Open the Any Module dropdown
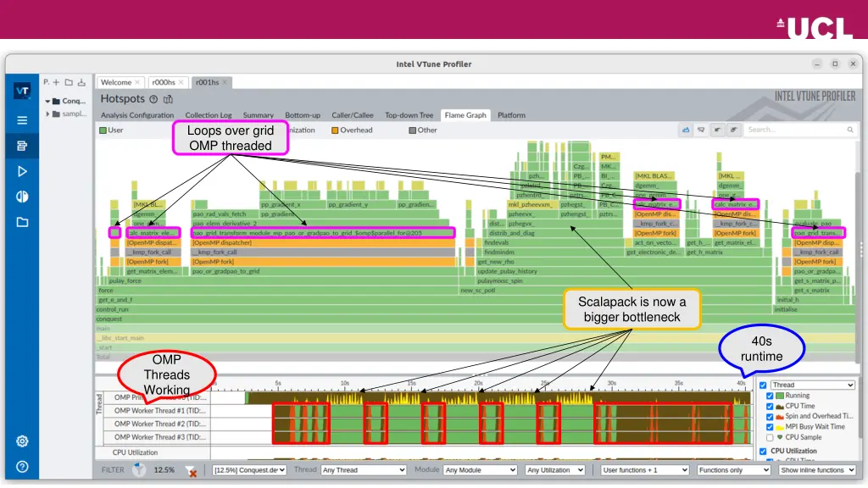The image size is (868, 488). [x=480, y=470]
